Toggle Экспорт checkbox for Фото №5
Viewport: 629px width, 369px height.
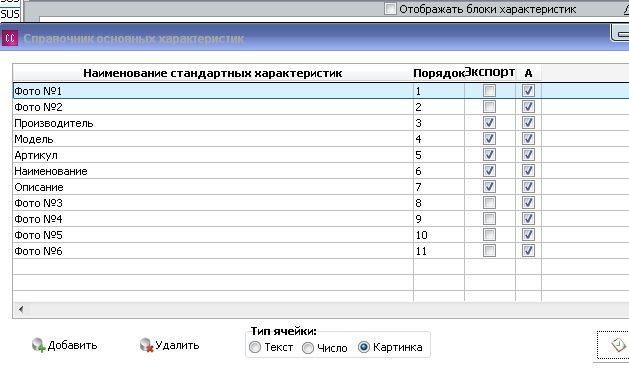pyautogui.click(x=489, y=235)
